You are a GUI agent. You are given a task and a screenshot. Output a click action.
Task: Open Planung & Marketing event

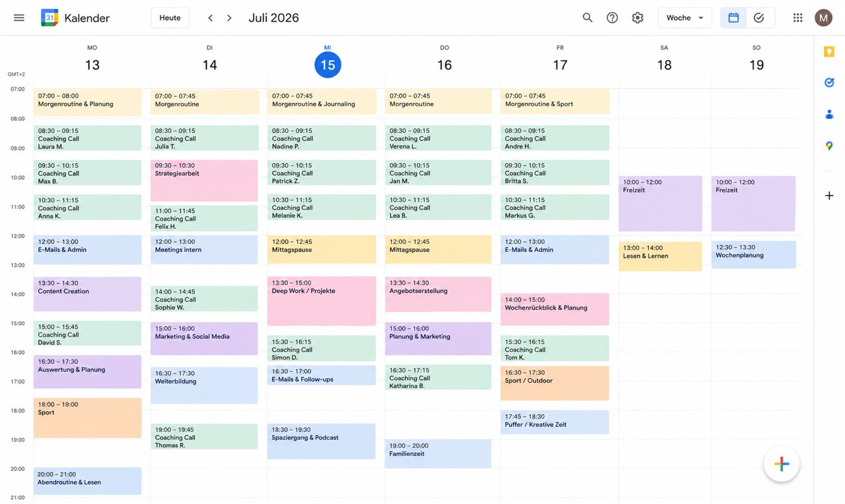[438, 338]
